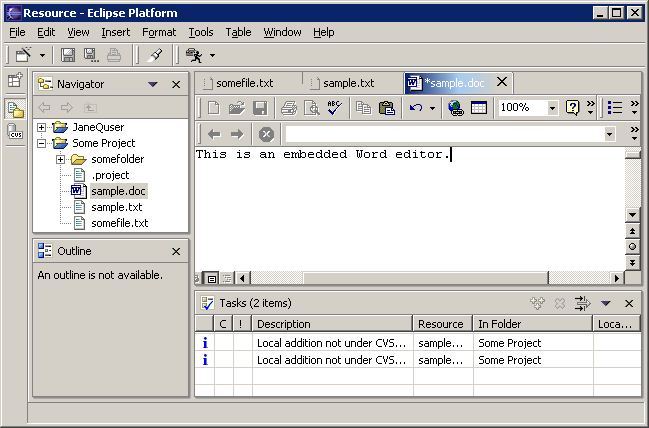This screenshot has width=649, height=428.
Task: Click the Web toolbar Forward arrow
Action: (237, 134)
